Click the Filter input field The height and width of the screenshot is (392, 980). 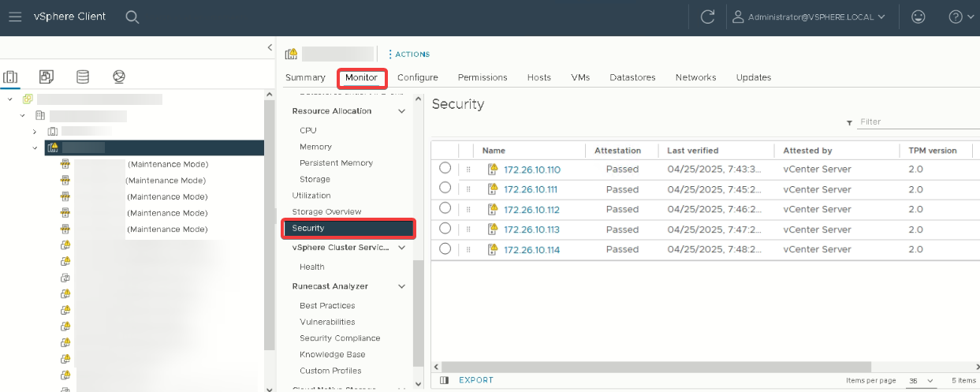[919, 122]
